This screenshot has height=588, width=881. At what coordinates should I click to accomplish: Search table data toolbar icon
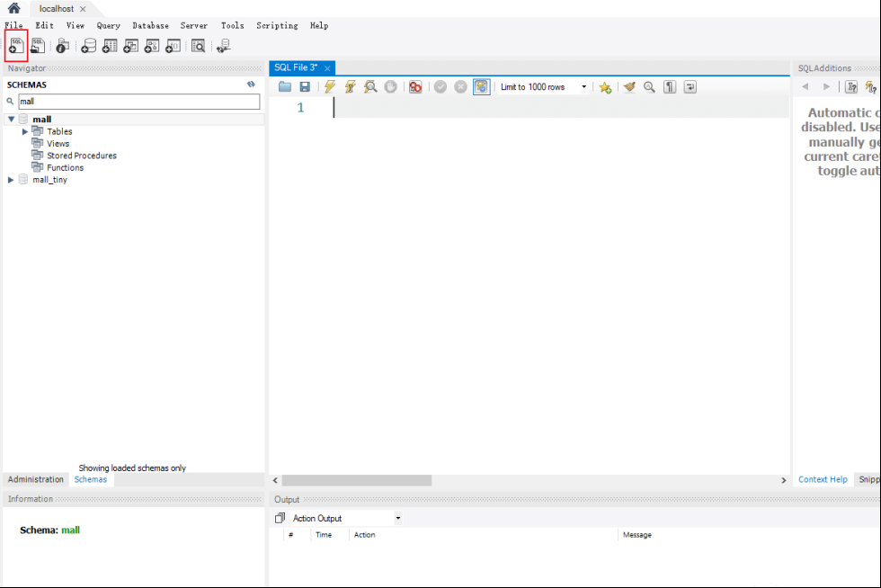point(199,46)
